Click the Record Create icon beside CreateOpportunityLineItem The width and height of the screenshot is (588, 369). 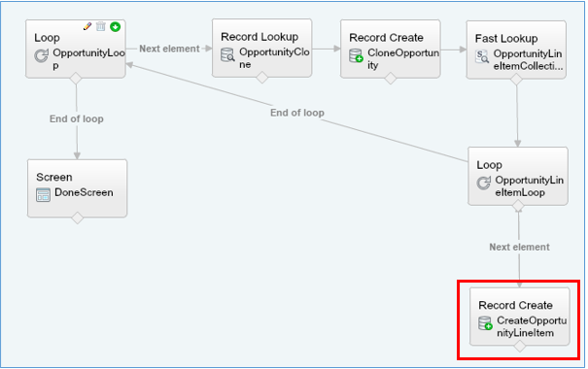(x=485, y=323)
